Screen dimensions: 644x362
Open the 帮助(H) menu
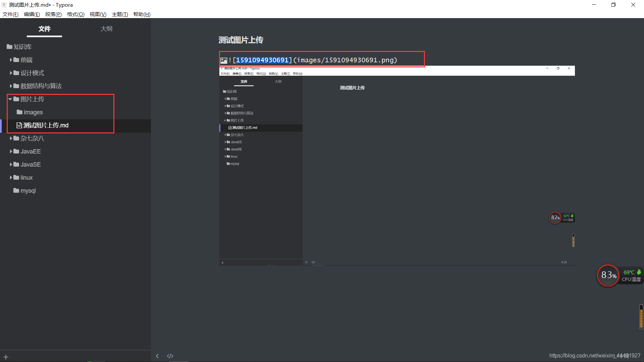pos(142,14)
